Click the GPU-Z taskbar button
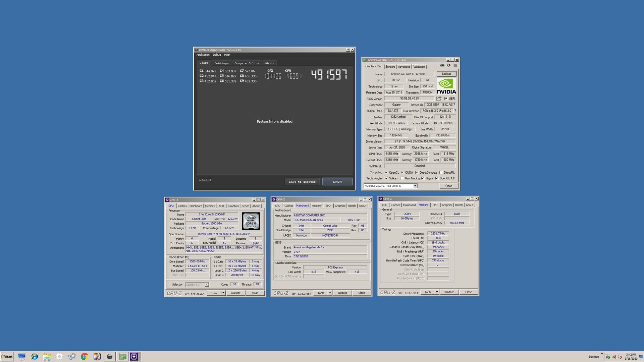Viewport: 644px width, 362px height. (122, 357)
